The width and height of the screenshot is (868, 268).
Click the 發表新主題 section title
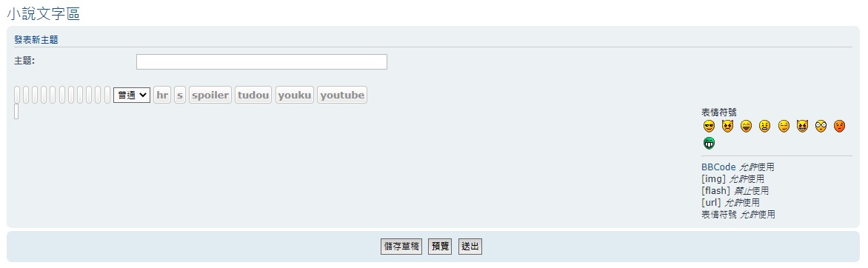[x=36, y=40]
